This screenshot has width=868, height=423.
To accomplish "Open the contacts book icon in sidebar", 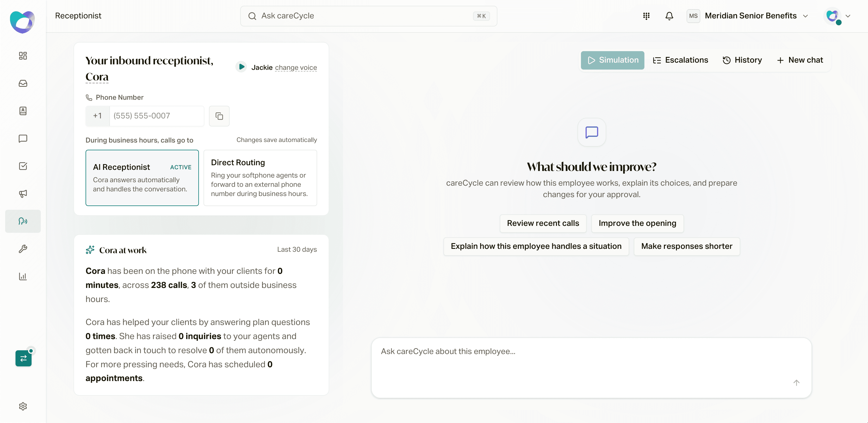I will [x=23, y=111].
